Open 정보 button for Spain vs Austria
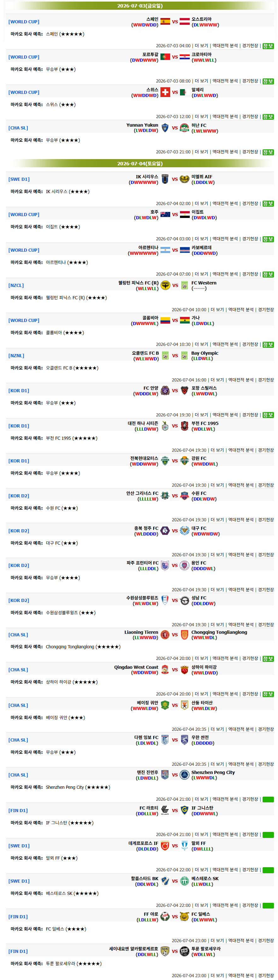Screen dimensions: 278x980 point(268,46)
